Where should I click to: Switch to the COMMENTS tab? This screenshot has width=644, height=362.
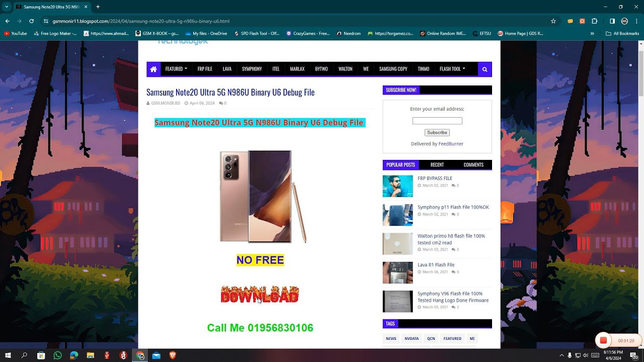click(473, 164)
